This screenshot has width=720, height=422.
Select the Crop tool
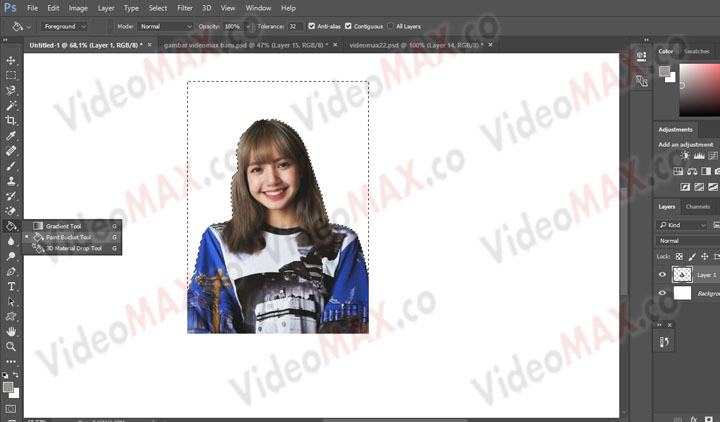tap(11, 120)
